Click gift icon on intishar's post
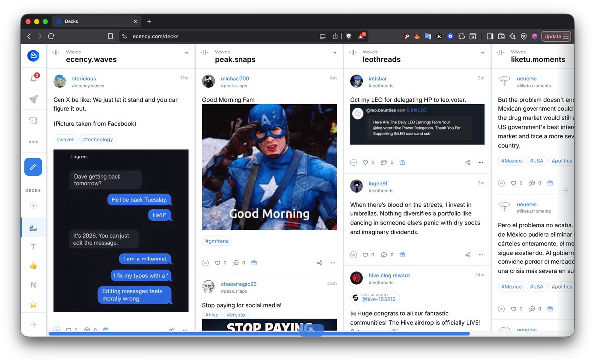 [x=402, y=162]
